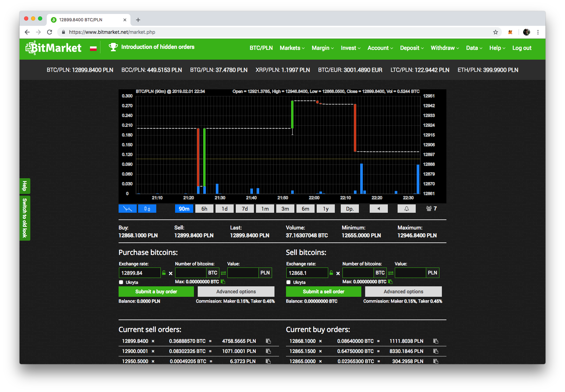
Task: Copy buy order 12865.1500 row icon
Action: (436, 351)
